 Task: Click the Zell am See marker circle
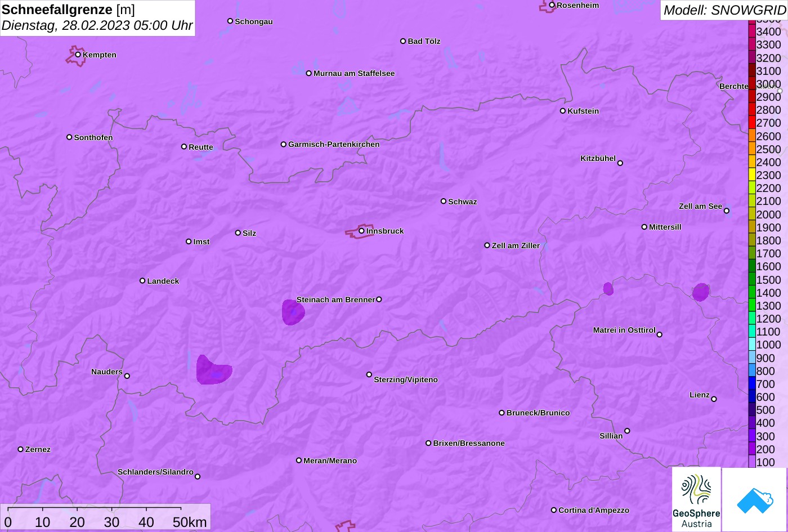(727, 211)
